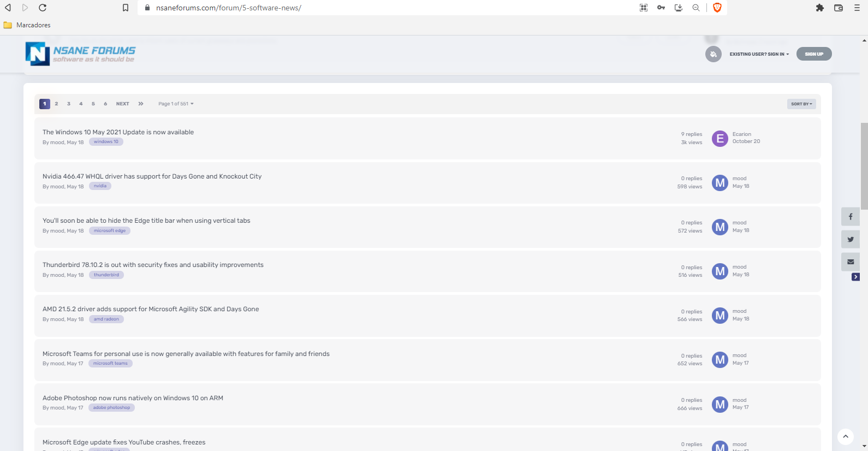This screenshot has width=868, height=451.
Task: Reload the page with refresh icon
Action: pyautogui.click(x=43, y=8)
